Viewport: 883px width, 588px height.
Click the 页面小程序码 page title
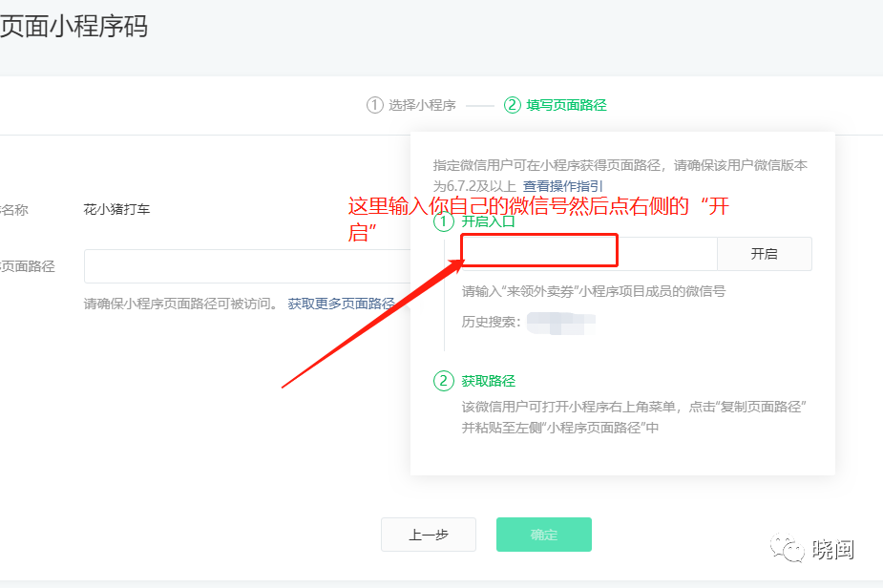(74, 26)
